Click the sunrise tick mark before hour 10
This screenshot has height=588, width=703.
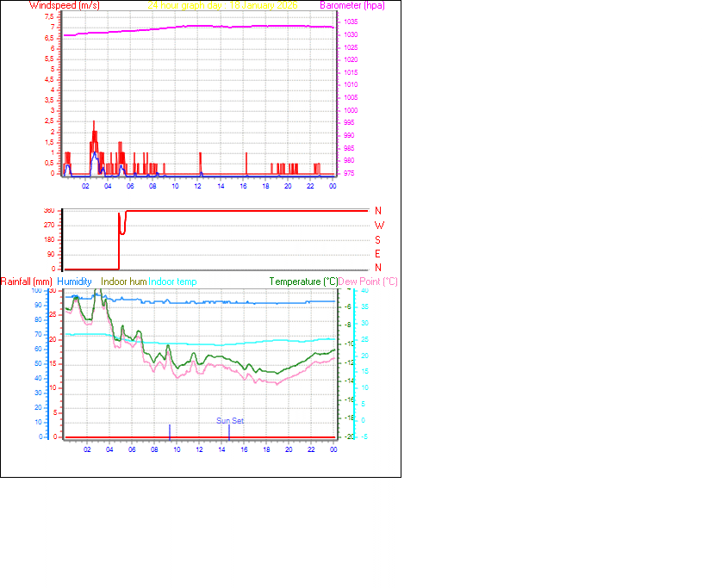point(170,430)
